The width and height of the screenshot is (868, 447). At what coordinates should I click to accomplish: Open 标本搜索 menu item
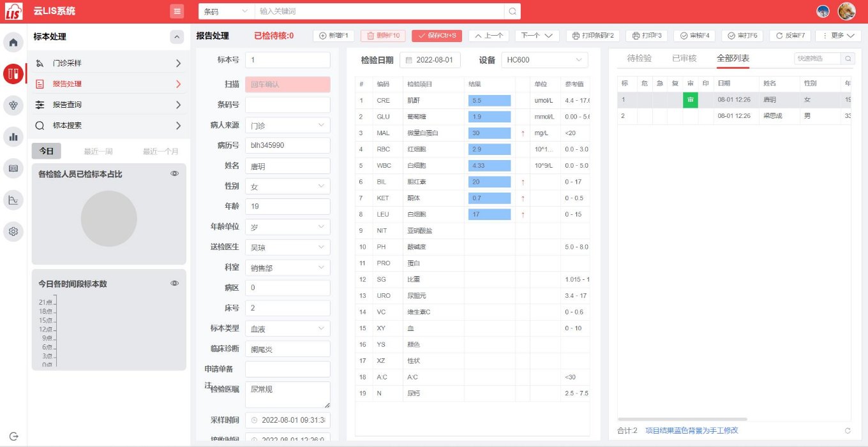pyautogui.click(x=108, y=126)
